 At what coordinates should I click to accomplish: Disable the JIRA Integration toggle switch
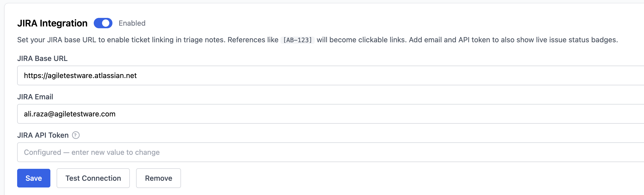(x=103, y=23)
